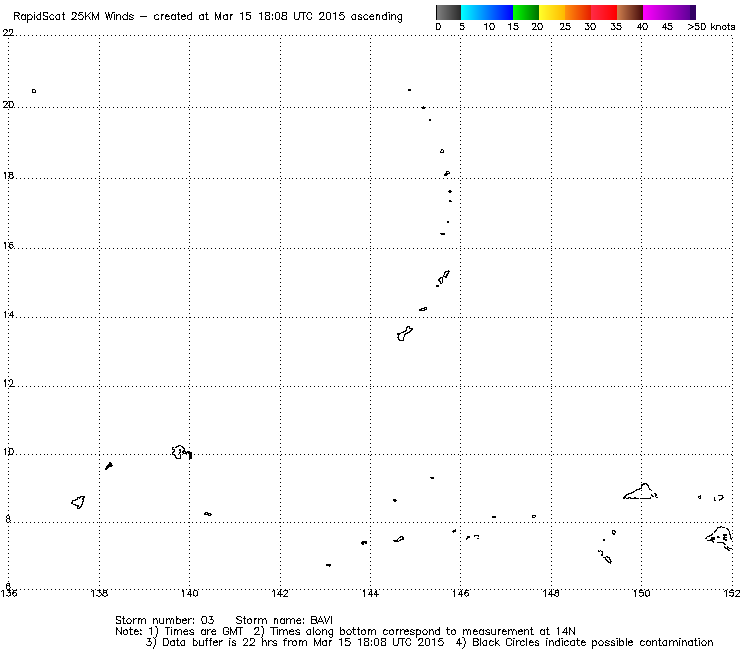Viewport: 740px width, 650px height.
Task: Click the orange 25-30 knots color band
Action: coord(578,12)
